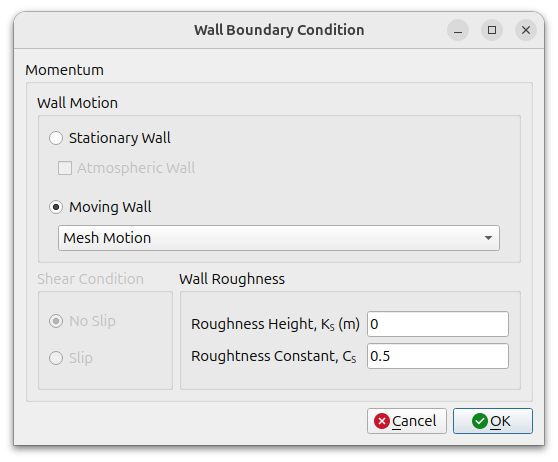558x462 pixels.
Task: Click the dropdown arrow beside Mesh Motion
Action: [x=488, y=238]
